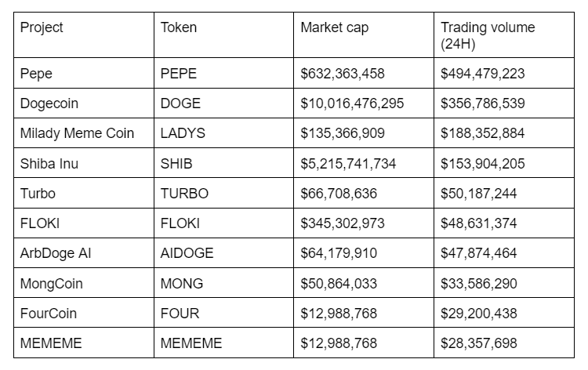The image size is (588, 370).
Task: Select Pepe trading volume $494,479,223
Action: [x=504, y=73]
